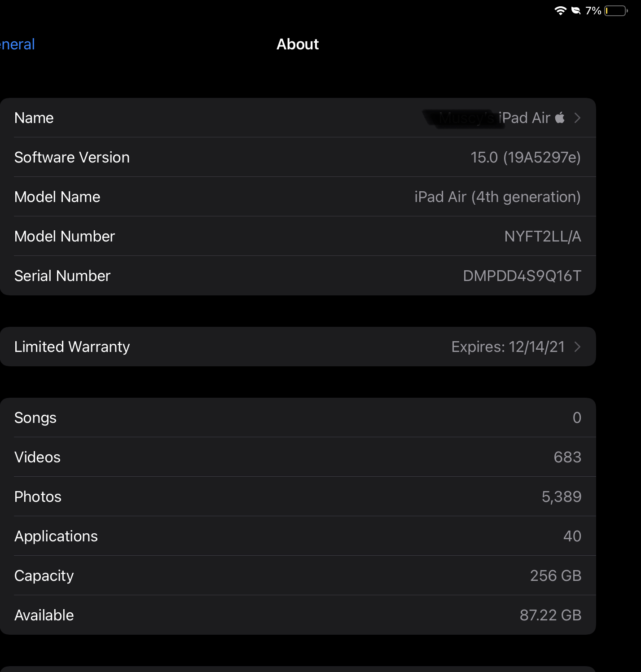641x672 pixels.
Task: Tap the Software Version value
Action: [x=525, y=157]
